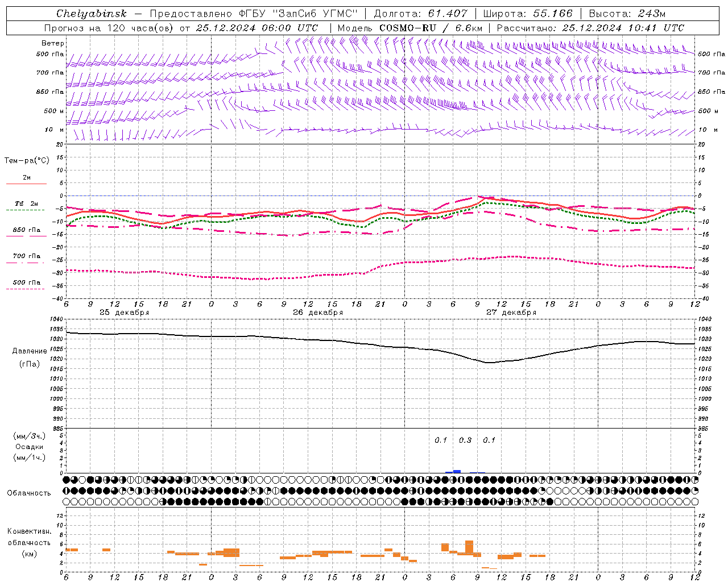Viewport: 728px width, 582px height.
Task: Click the '25 декабря' date label
Action: 124,313
